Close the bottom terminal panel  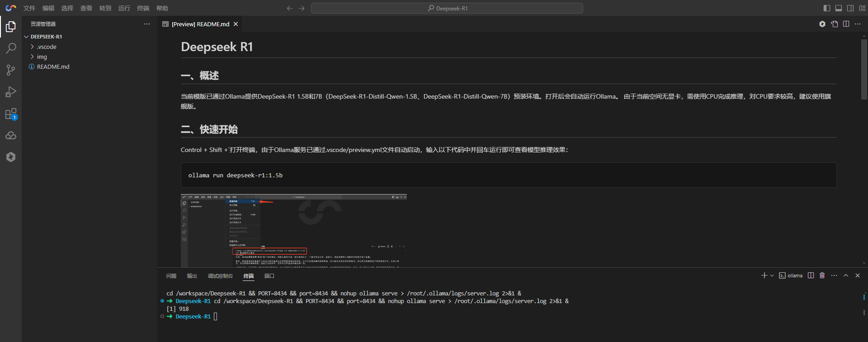pos(858,275)
